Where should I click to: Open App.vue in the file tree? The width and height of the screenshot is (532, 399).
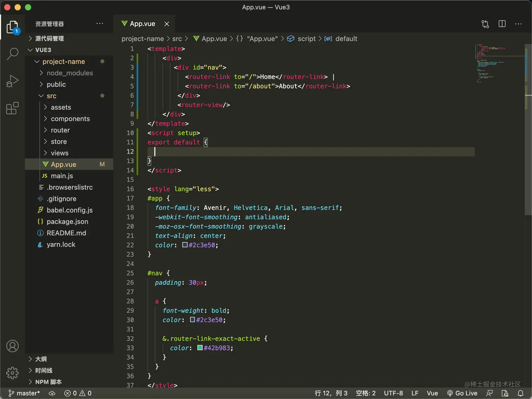(x=69, y=164)
